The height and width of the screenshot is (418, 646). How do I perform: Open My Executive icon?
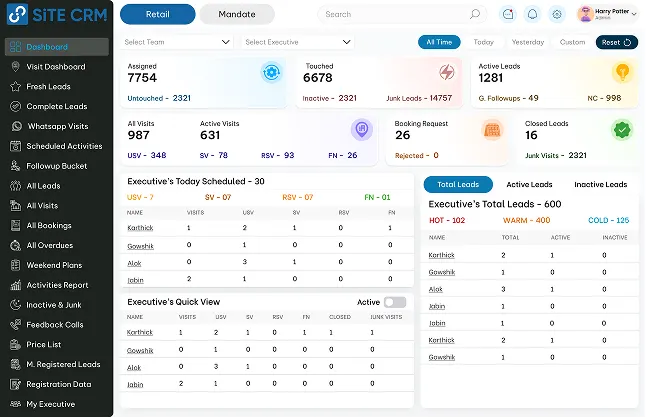pos(15,404)
